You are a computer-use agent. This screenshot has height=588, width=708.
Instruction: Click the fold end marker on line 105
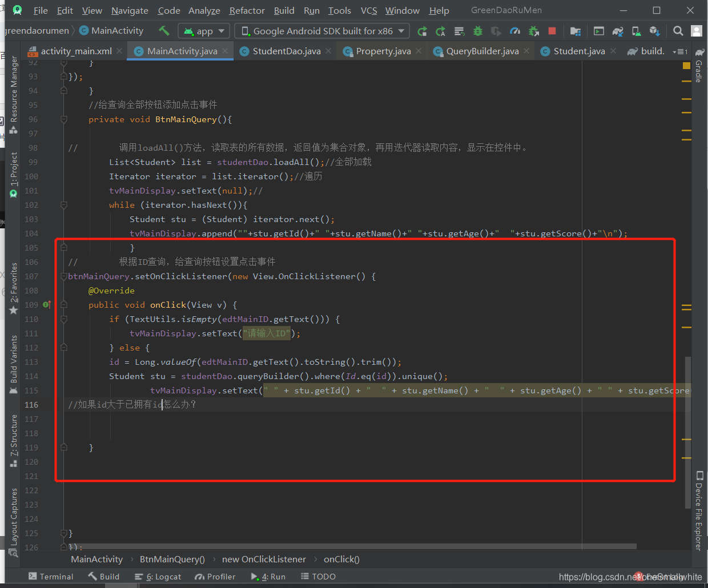tap(64, 248)
